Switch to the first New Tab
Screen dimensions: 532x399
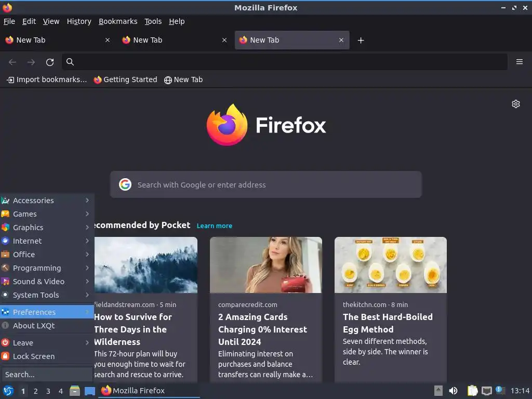click(58, 40)
